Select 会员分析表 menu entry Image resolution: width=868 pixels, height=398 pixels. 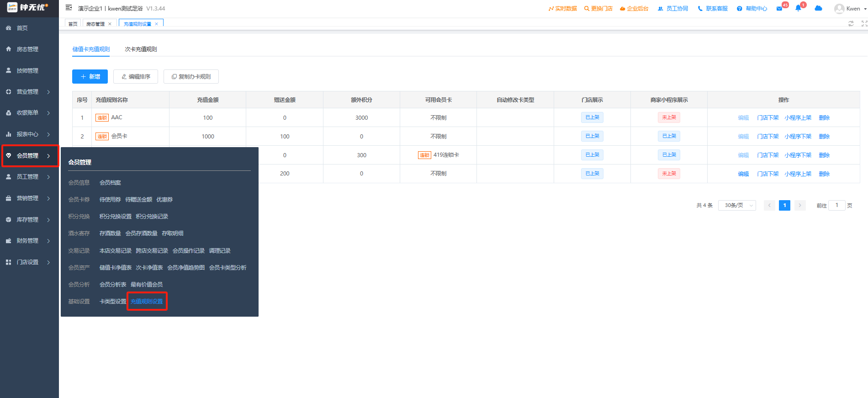tap(113, 285)
